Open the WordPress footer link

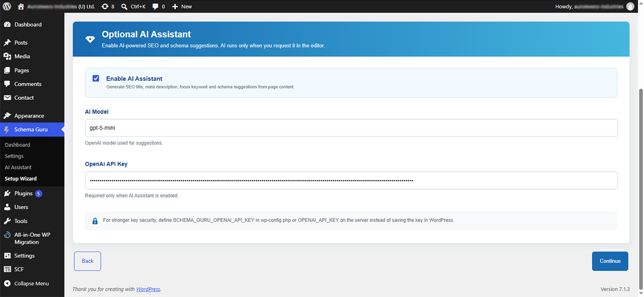(x=148, y=289)
